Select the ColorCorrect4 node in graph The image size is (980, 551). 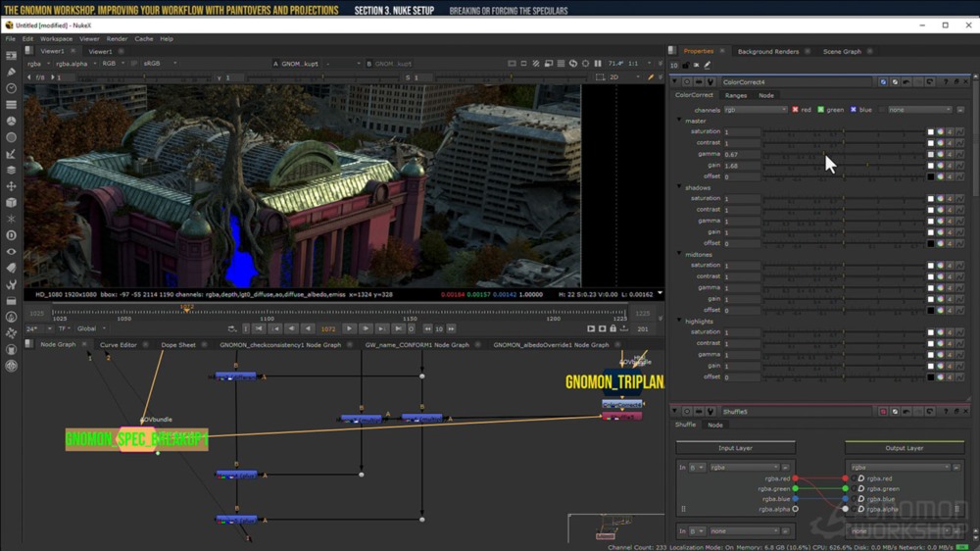622,405
